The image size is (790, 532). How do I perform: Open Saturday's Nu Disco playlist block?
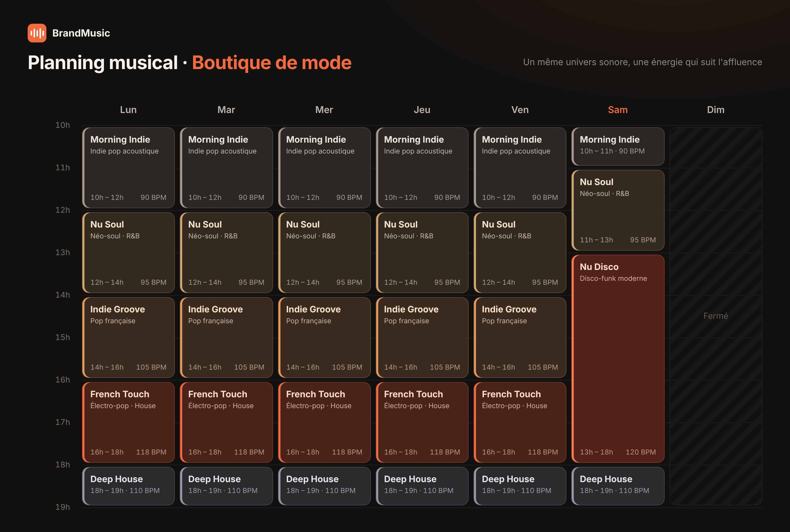tap(618, 359)
